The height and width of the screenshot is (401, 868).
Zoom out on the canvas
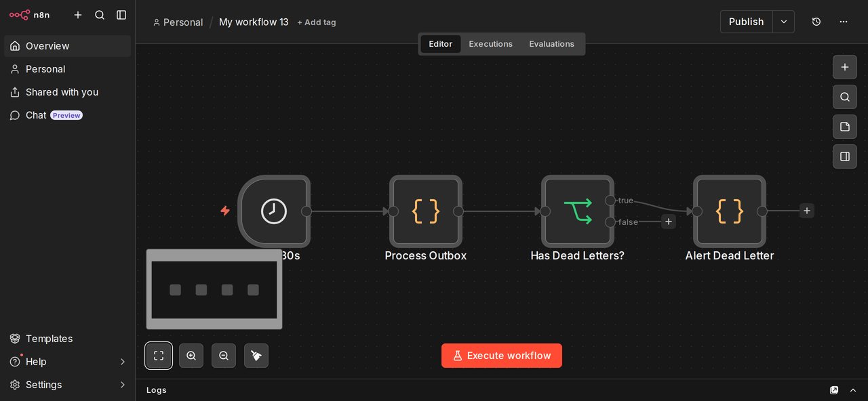[224, 356]
